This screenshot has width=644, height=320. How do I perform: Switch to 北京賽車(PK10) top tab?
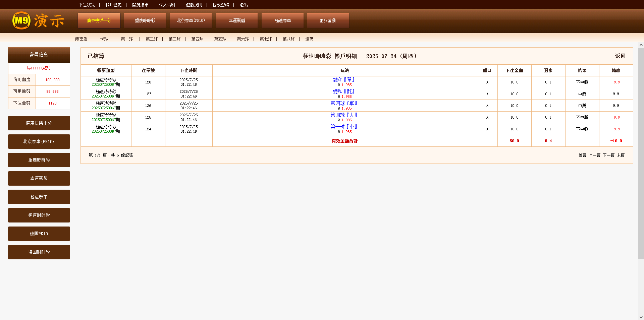point(191,20)
